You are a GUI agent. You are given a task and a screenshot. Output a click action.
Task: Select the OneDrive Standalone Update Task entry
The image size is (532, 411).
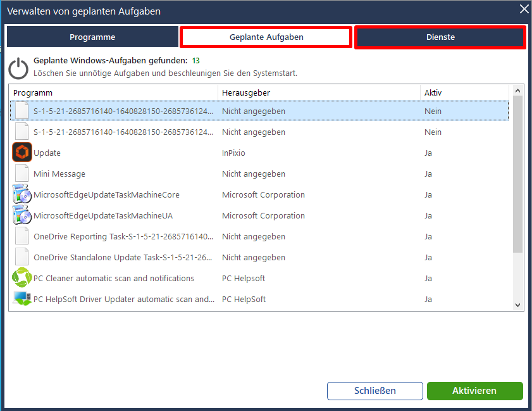(x=259, y=258)
